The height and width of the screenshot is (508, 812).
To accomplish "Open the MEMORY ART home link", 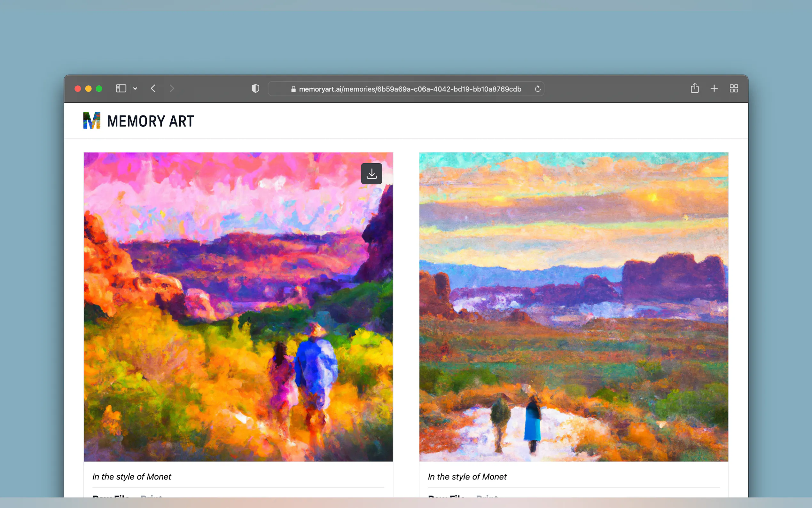I will [x=150, y=121].
